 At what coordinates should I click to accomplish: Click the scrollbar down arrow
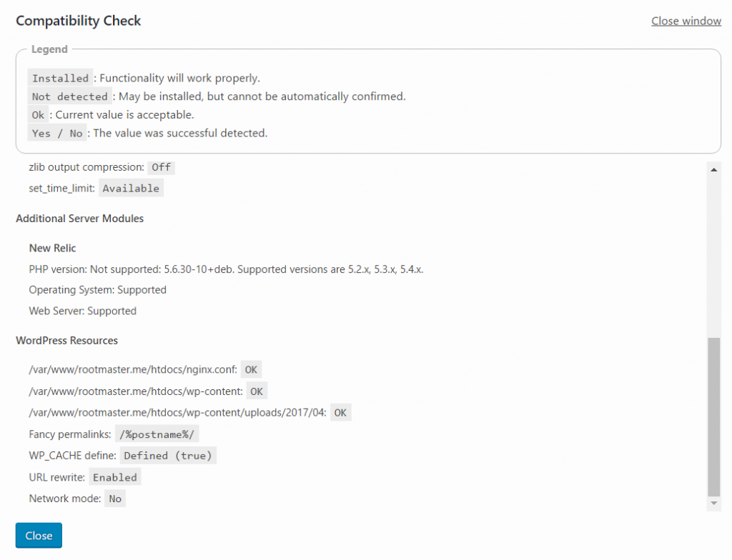click(714, 504)
